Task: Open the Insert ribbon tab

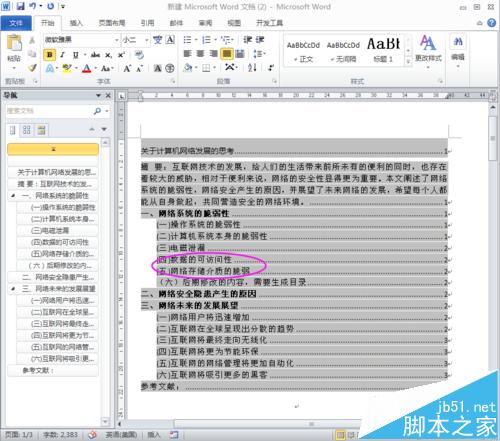Action: [x=76, y=23]
